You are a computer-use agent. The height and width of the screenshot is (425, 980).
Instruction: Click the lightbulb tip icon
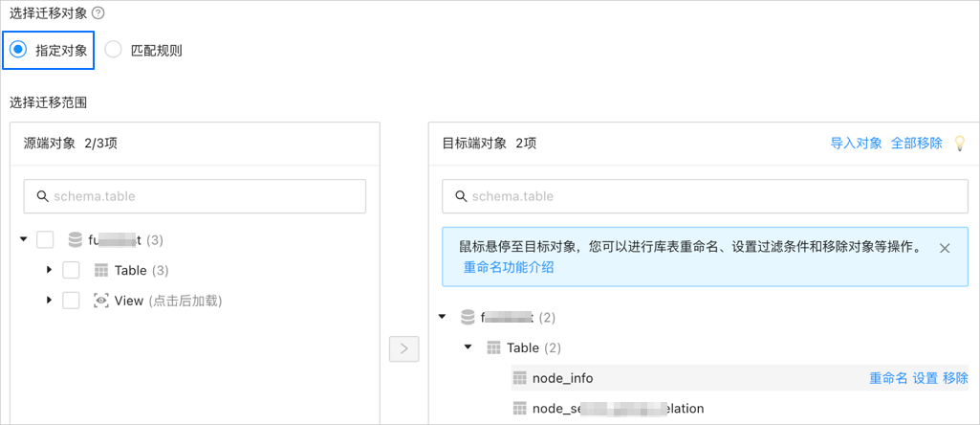coord(960,144)
